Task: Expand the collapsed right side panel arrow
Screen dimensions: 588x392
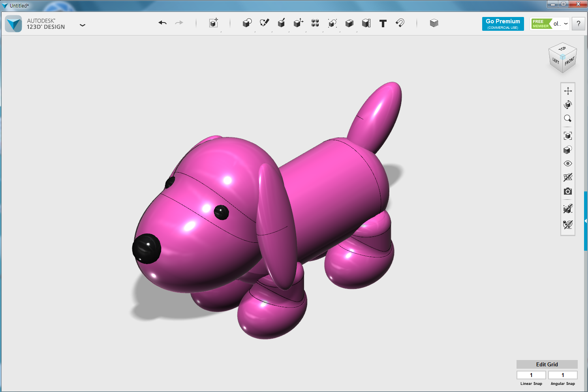Action: [x=586, y=221]
